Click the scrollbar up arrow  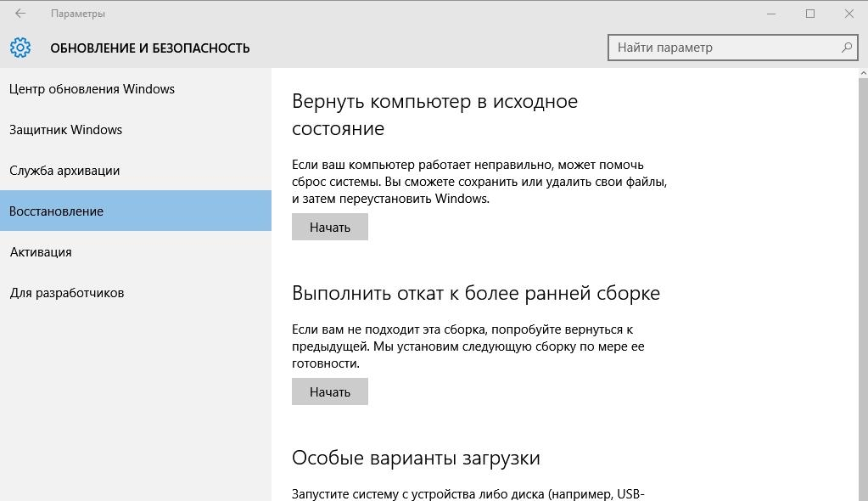[863, 75]
